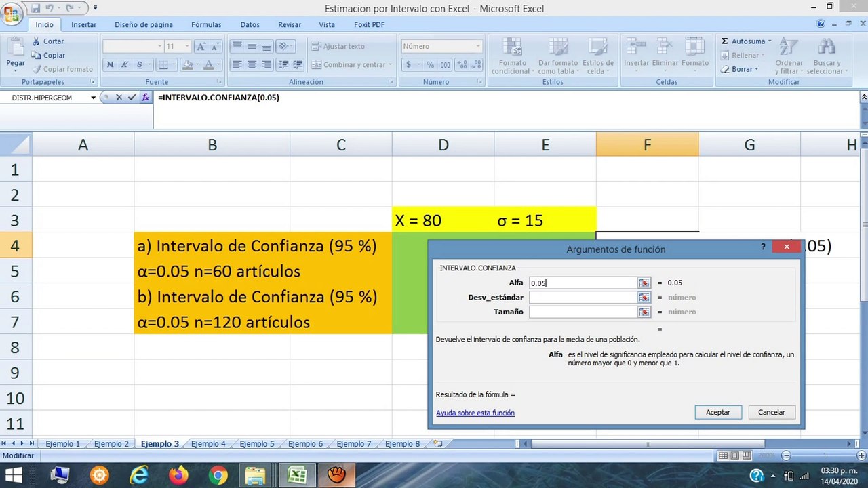Click the insert function fx button

(145, 98)
